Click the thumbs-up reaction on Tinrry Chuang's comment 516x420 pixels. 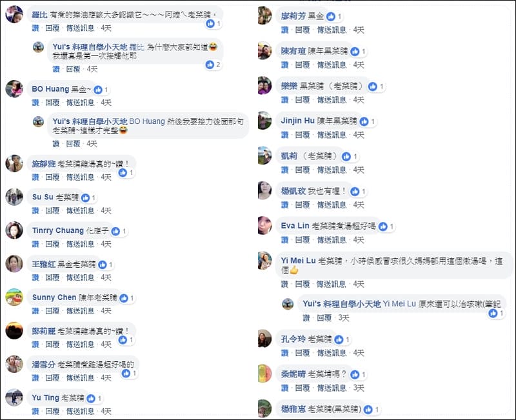pyautogui.click(x=116, y=231)
